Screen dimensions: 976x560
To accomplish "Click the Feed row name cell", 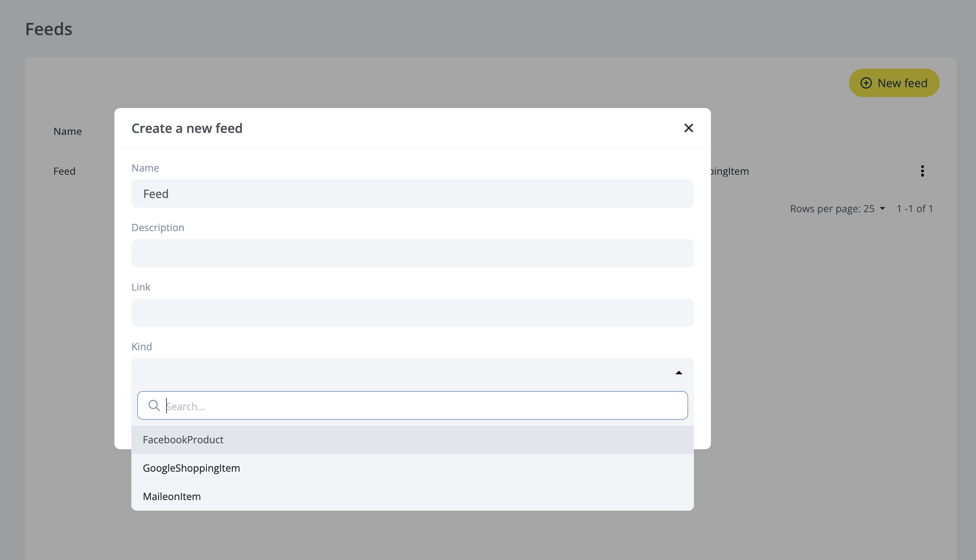I will (x=64, y=171).
